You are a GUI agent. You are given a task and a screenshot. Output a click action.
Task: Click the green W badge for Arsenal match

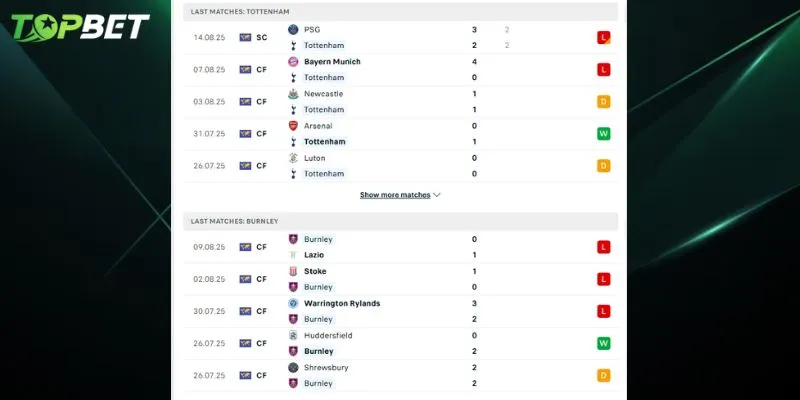tap(604, 134)
